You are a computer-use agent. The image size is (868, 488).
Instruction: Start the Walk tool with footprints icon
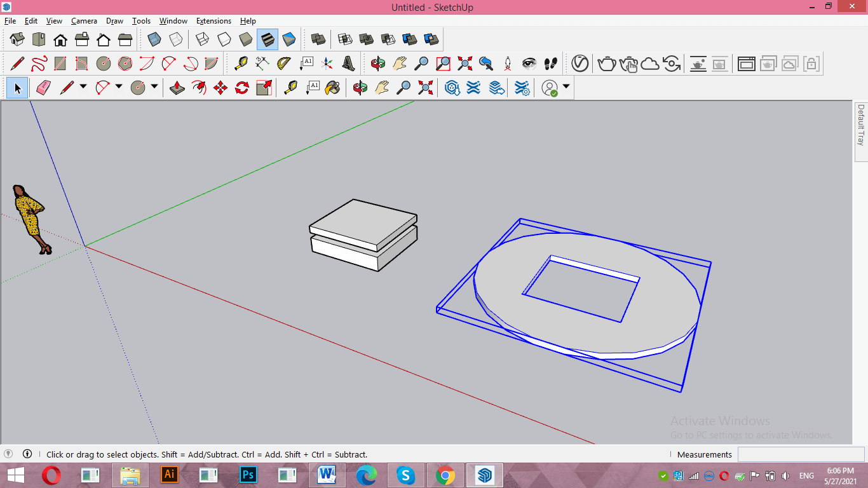550,64
